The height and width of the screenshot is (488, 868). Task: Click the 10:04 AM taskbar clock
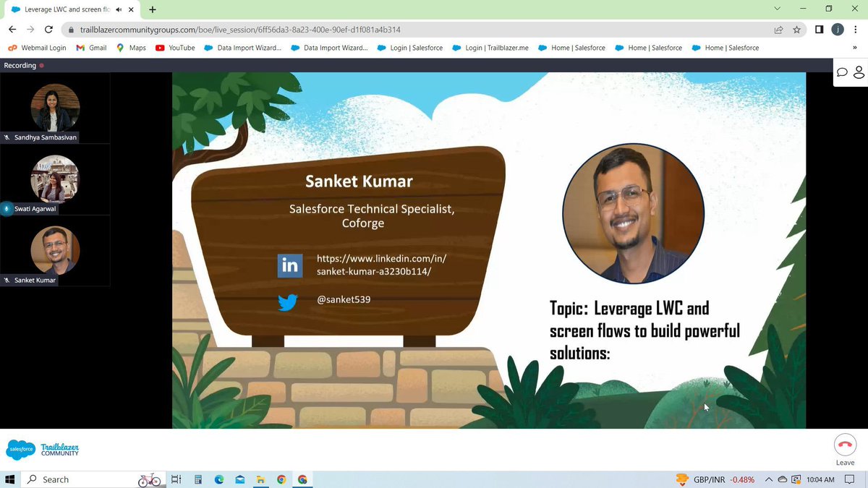pos(820,479)
